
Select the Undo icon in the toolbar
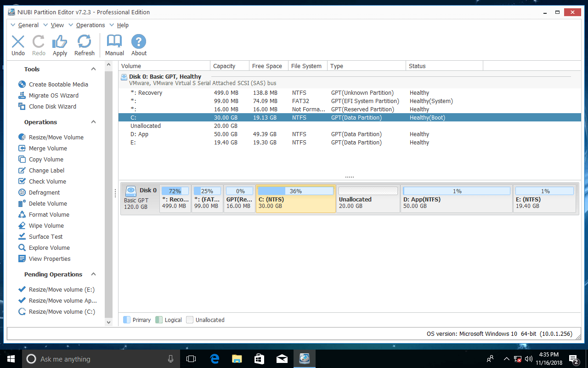(x=18, y=45)
